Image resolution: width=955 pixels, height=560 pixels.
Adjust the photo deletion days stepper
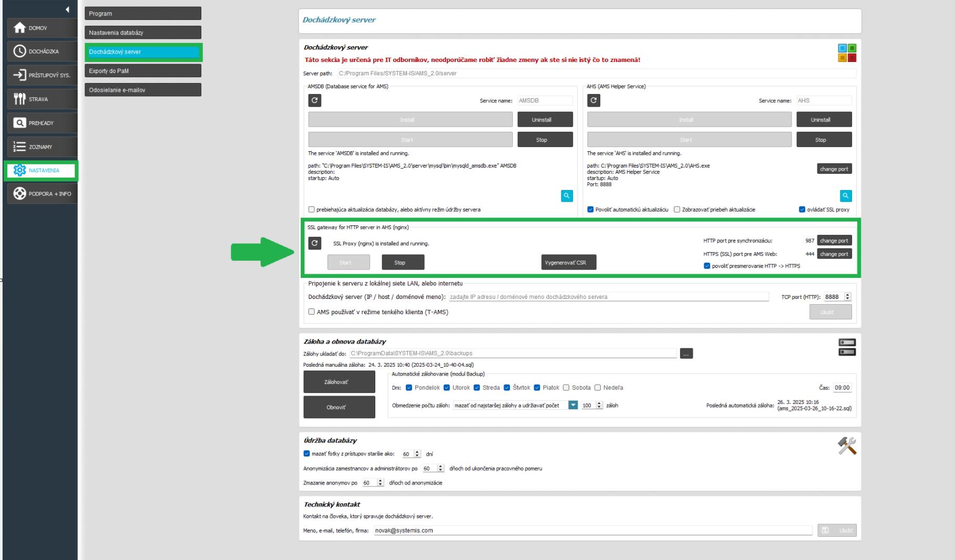[417, 454]
